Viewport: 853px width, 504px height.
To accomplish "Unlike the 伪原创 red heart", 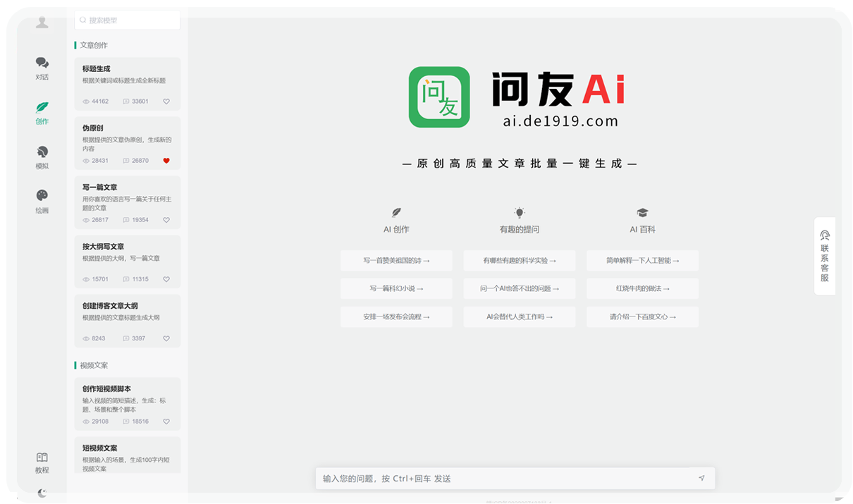I will (x=166, y=161).
